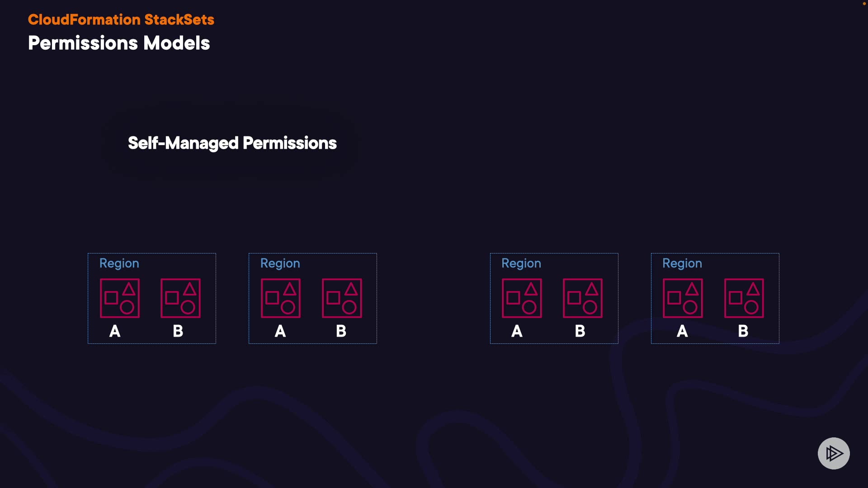Click the Pluralsight play logo
This screenshot has height=488, width=868.
[834, 453]
